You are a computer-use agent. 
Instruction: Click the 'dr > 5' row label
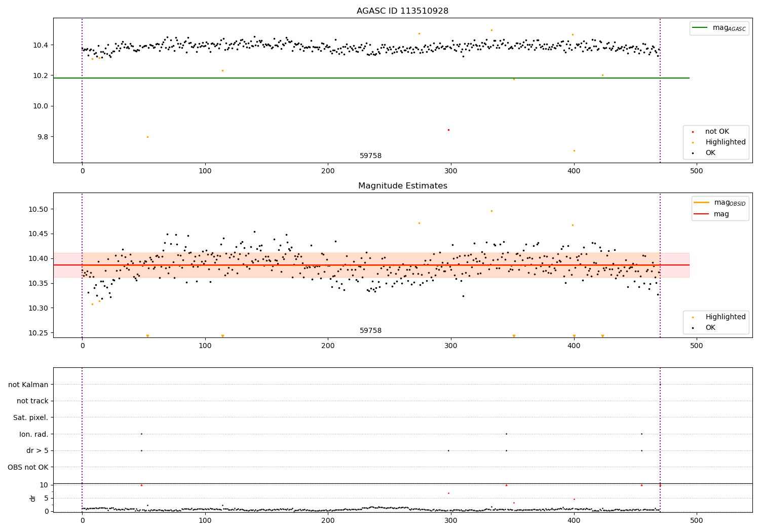click(37, 450)
